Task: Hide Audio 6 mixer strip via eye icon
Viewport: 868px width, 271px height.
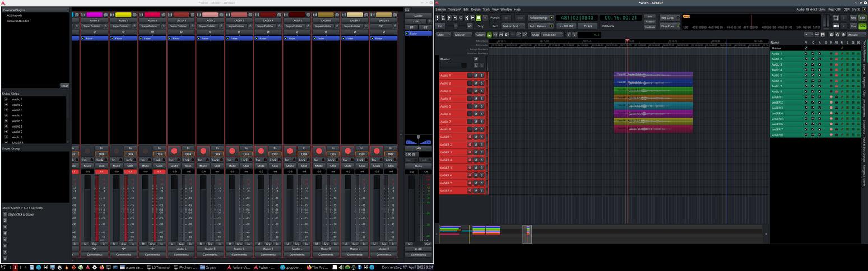Action: tap(105, 15)
